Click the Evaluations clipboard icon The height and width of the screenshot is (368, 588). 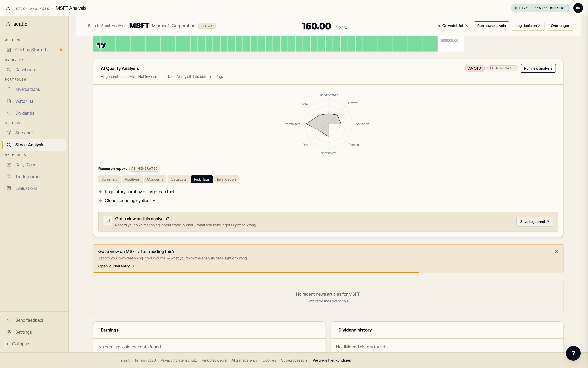tap(9, 188)
